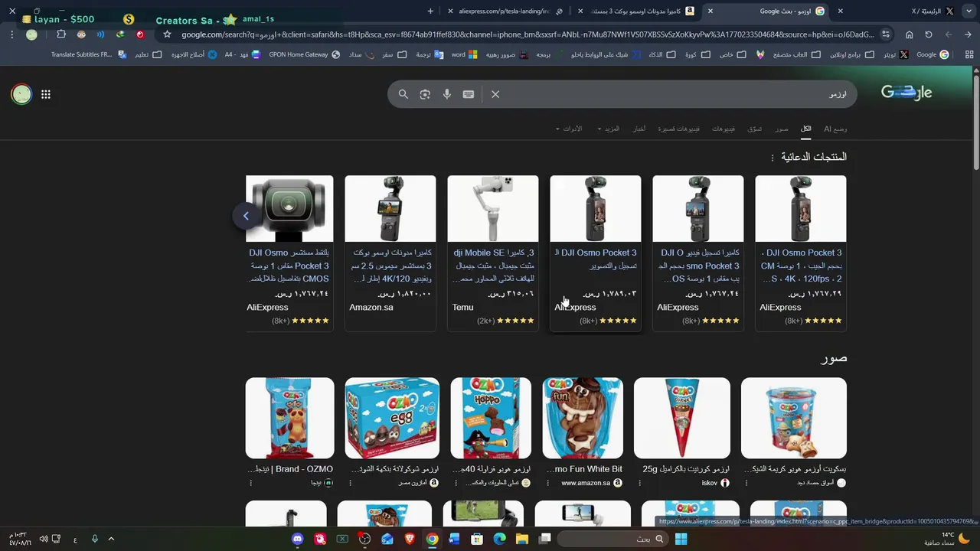Open the Amazon.sa Osmo Pocket 3 product card
This screenshot has height=551, width=980.
tap(390, 253)
